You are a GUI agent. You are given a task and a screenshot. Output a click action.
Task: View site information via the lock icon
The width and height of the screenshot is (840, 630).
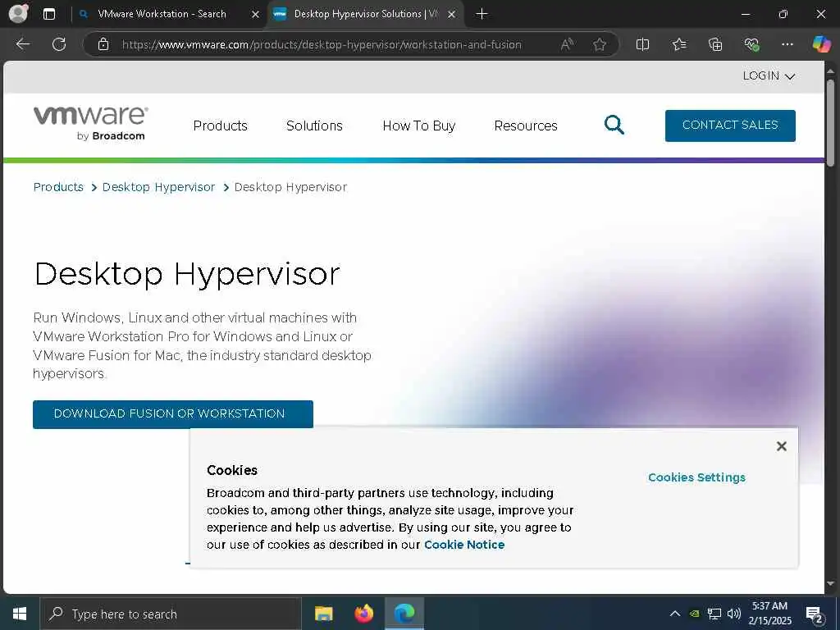[103, 44]
